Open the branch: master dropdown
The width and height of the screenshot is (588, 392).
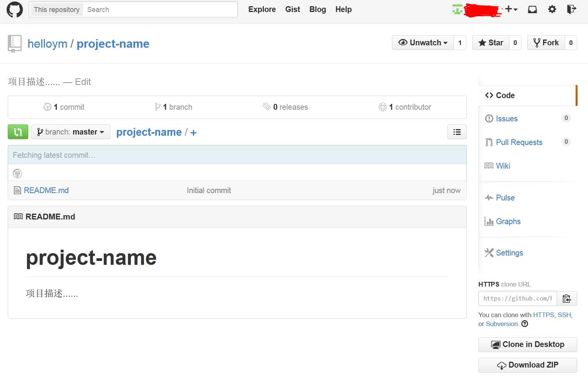(x=71, y=132)
